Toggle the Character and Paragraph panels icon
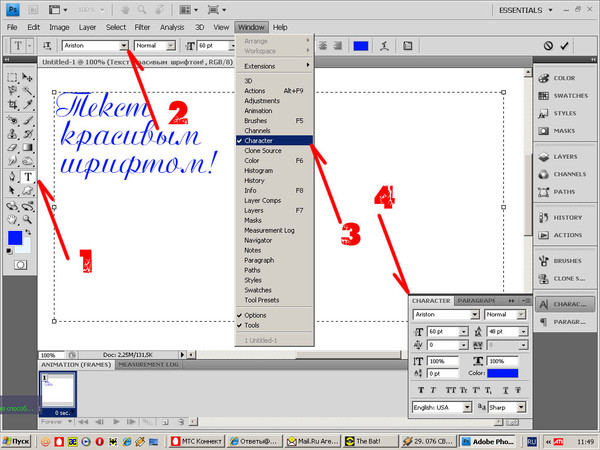600x450 pixels. coord(408,46)
